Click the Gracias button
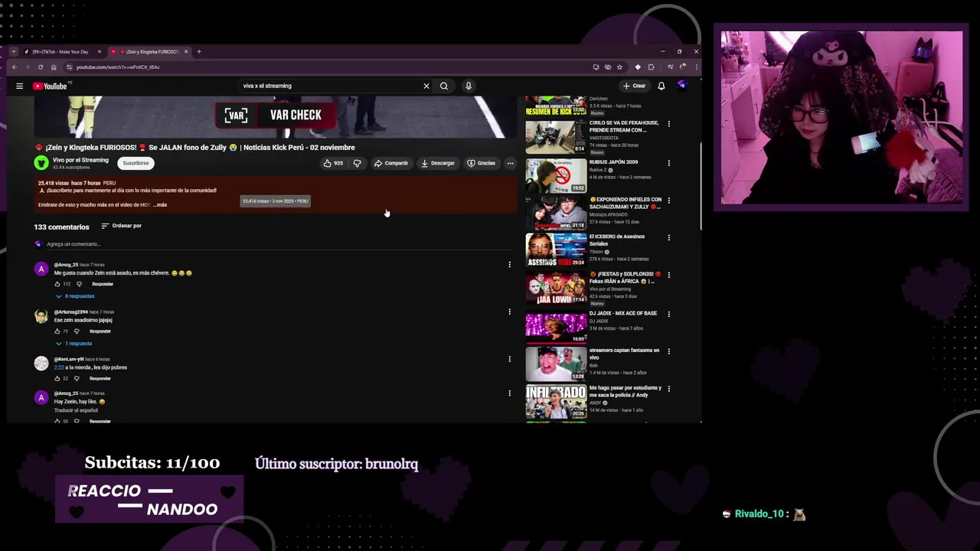The width and height of the screenshot is (980, 551). pos(481,163)
